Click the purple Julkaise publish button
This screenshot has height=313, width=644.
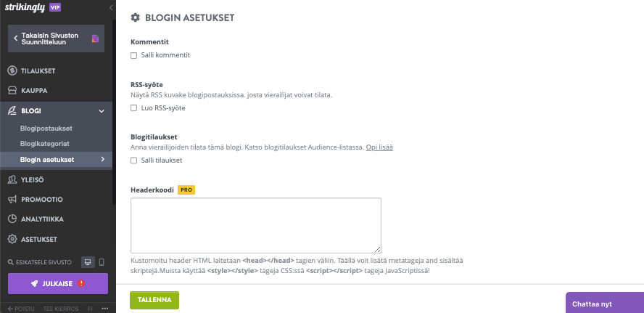pos(58,284)
